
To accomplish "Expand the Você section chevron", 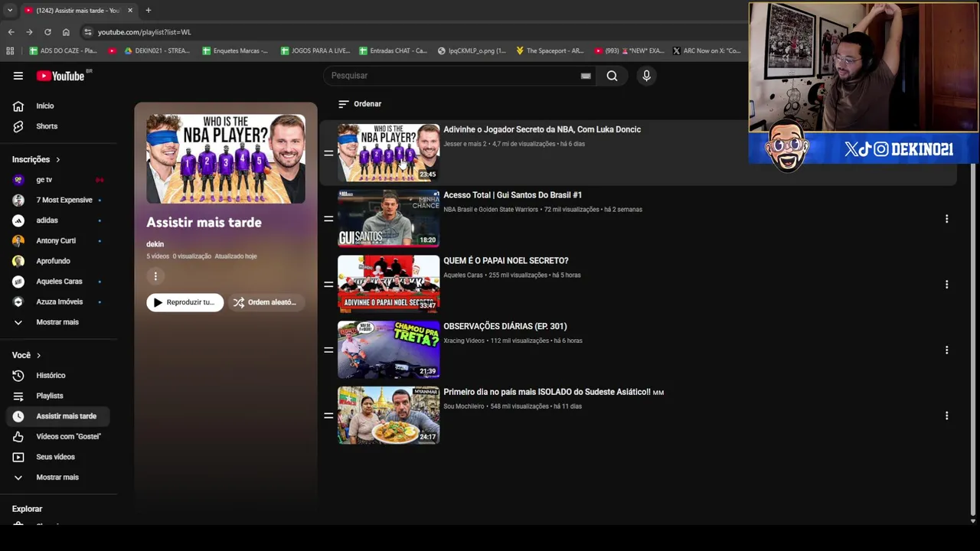I will tap(38, 355).
